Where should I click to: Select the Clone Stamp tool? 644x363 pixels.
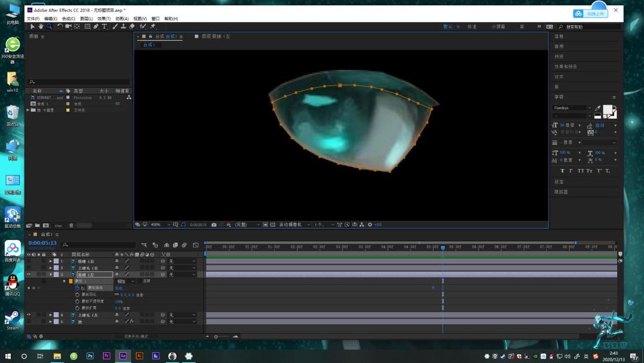123,26
